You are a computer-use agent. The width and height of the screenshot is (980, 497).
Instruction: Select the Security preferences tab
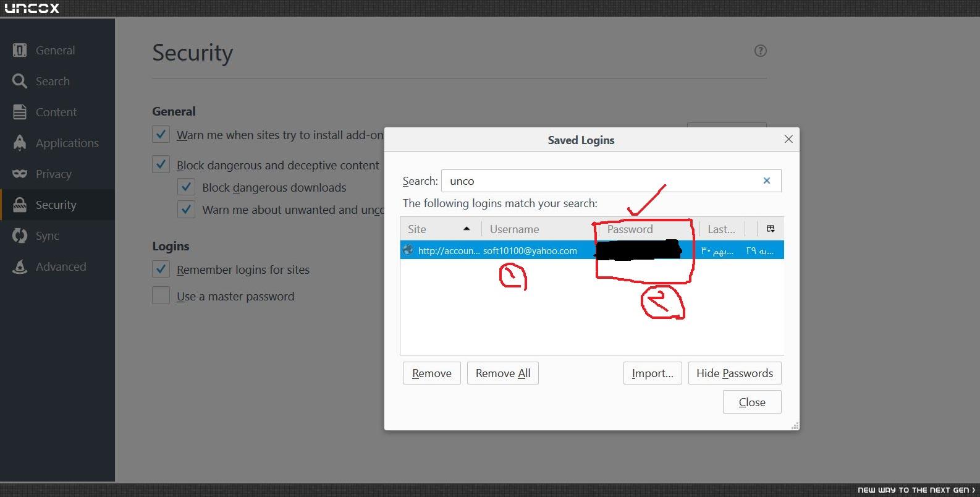[x=56, y=205]
